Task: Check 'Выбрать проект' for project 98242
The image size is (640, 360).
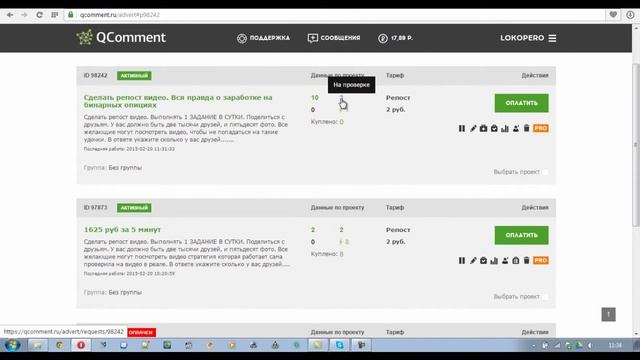Action: click(x=545, y=172)
